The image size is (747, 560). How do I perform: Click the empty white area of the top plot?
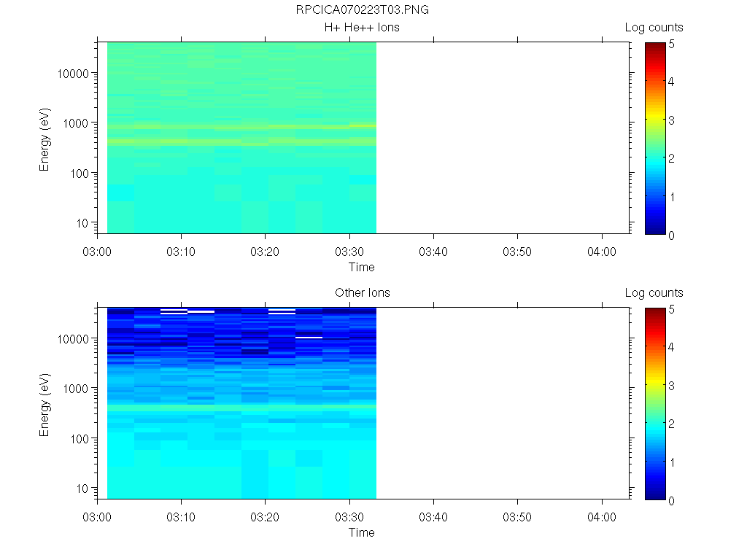coord(503,138)
